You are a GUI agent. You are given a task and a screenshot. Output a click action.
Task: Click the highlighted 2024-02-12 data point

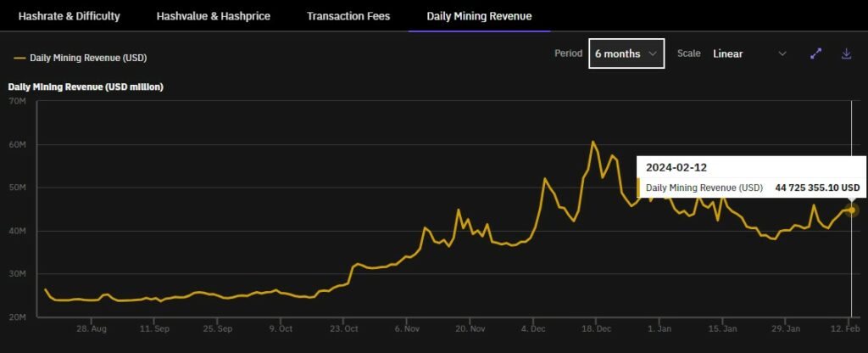pos(851,210)
